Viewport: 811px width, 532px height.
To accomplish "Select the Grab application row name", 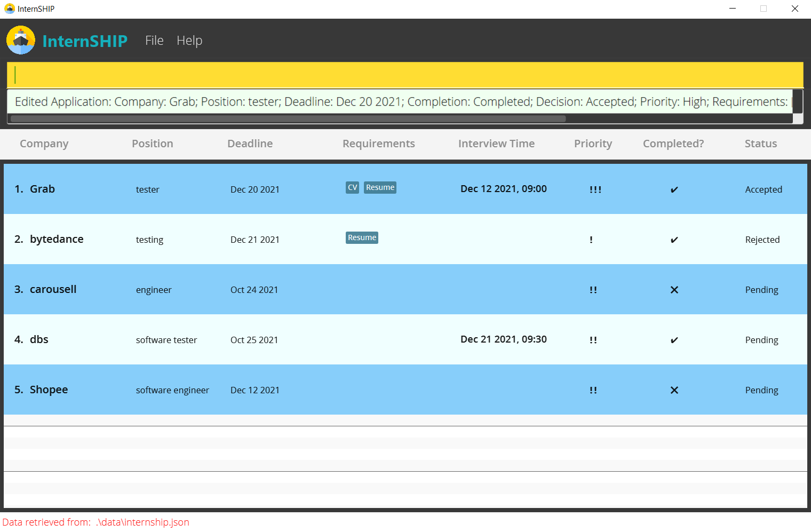I will (42, 189).
